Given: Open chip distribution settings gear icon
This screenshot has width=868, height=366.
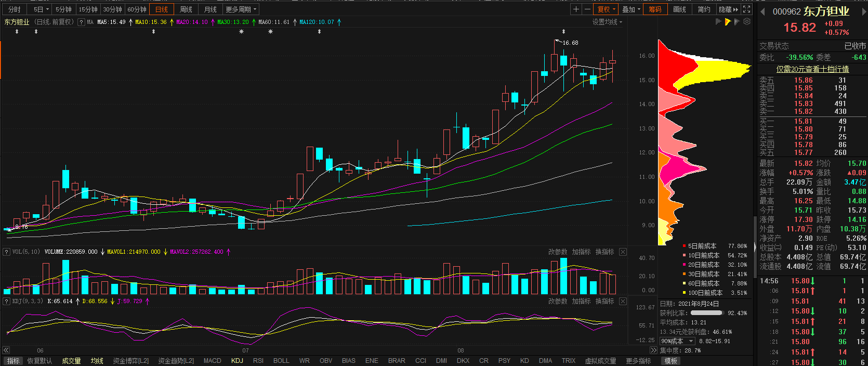Looking at the screenshot, I should pyautogui.click(x=747, y=22).
